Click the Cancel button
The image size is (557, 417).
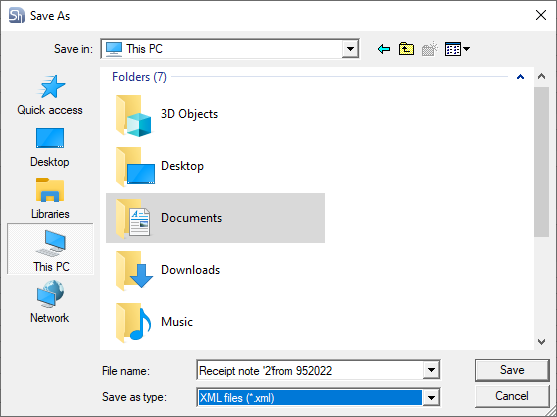click(x=512, y=396)
